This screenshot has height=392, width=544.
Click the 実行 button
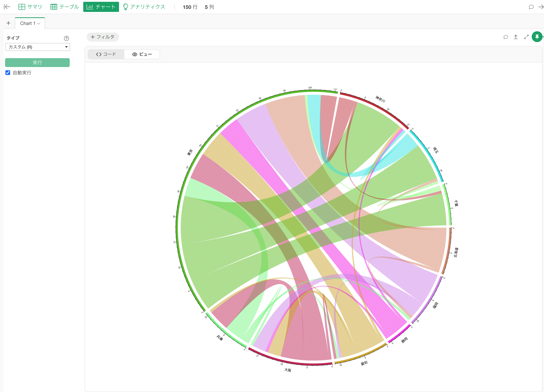(37, 63)
